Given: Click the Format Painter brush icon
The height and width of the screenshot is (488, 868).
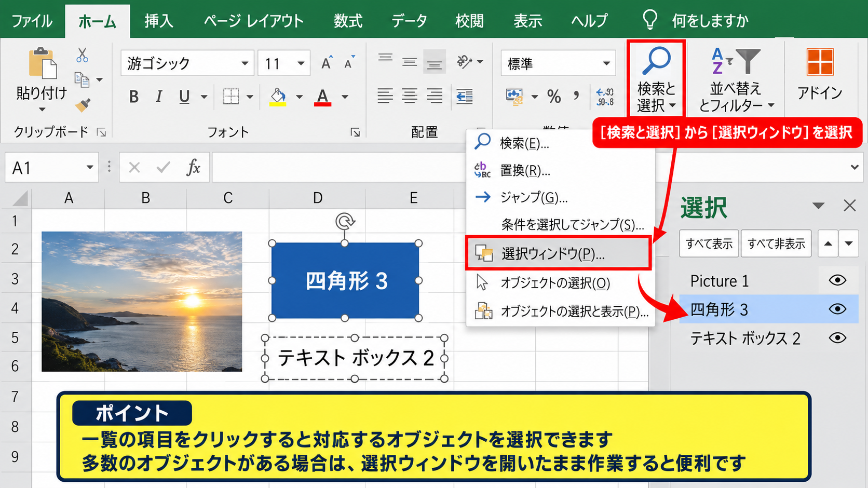Looking at the screenshot, I should pyautogui.click(x=83, y=105).
